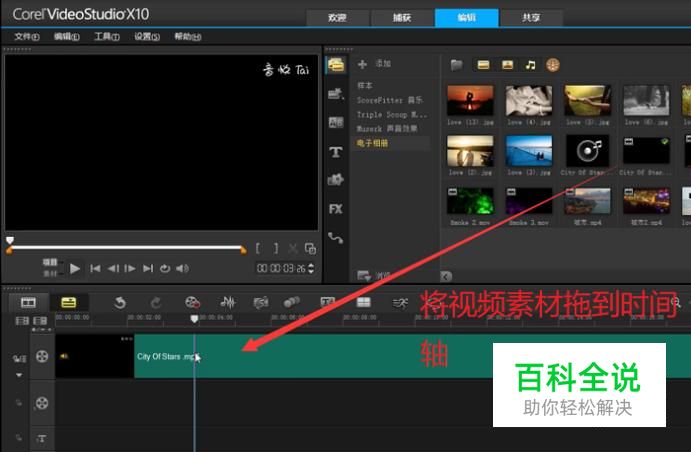The width and height of the screenshot is (691, 452).
Task: Select the Triple Scoop library folder
Action: 391,115
